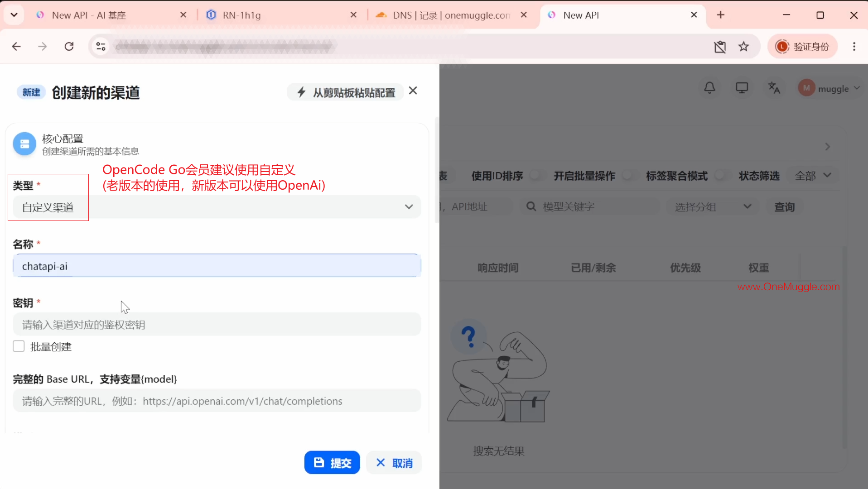The image size is (868, 489).
Task: Bookmark this page with the star icon
Action: [743, 46]
